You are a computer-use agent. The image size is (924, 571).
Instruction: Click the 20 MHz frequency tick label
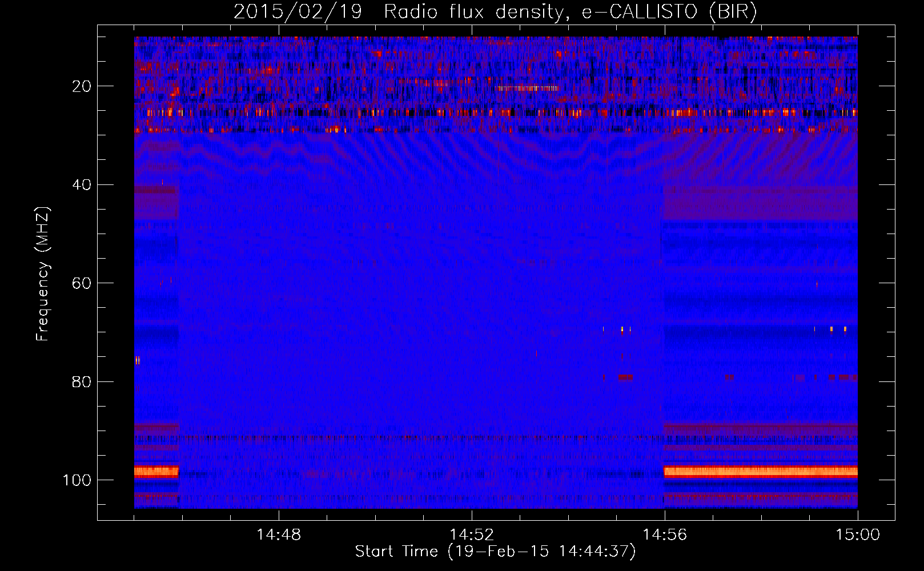click(82, 86)
